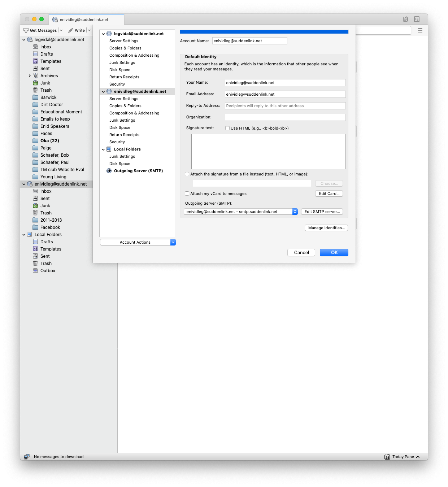Click the Facebook folder icon
Image resolution: width=448 pixels, height=487 pixels.
click(35, 227)
